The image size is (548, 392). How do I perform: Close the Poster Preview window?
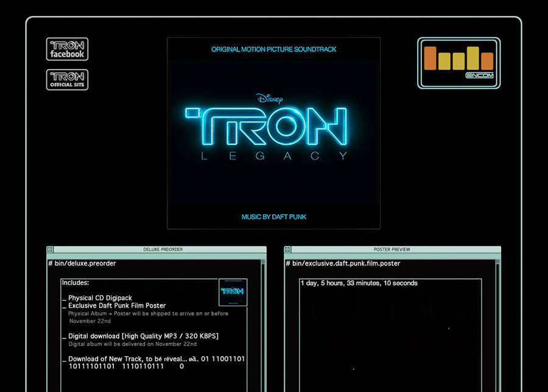click(x=287, y=250)
